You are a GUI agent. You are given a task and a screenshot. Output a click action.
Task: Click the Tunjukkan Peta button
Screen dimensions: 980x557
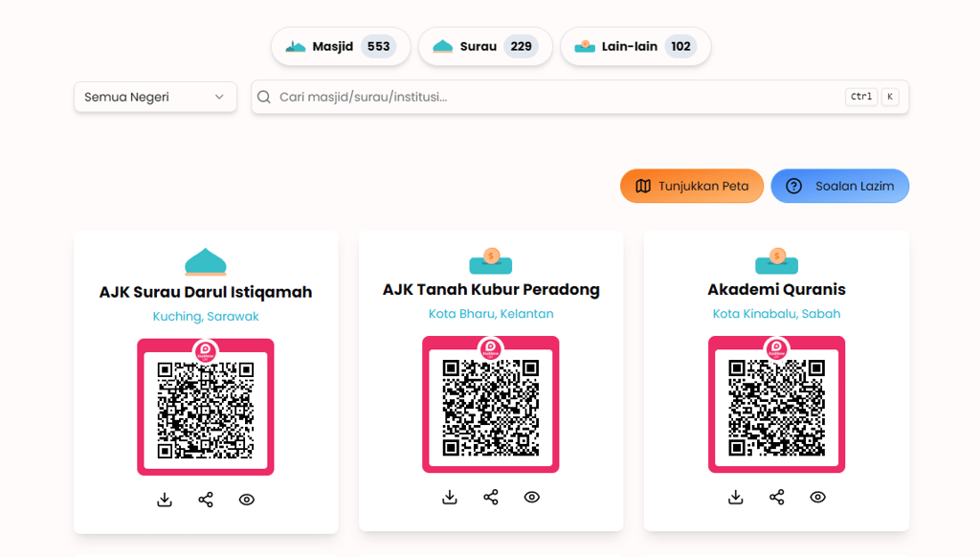tap(692, 186)
